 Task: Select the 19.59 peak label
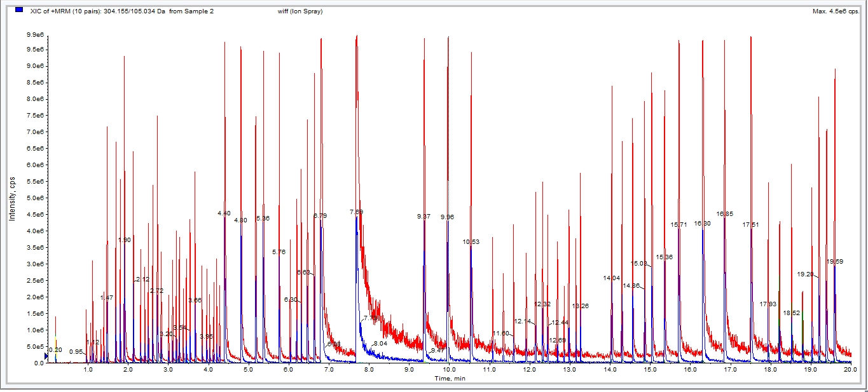tap(834, 262)
